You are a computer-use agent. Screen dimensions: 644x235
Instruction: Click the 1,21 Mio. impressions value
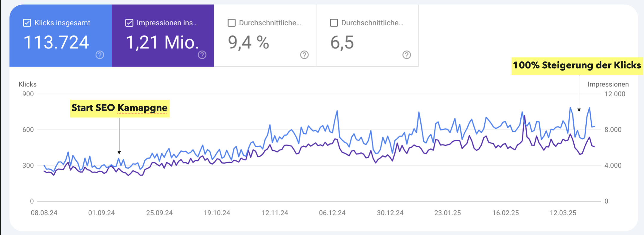point(162,42)
